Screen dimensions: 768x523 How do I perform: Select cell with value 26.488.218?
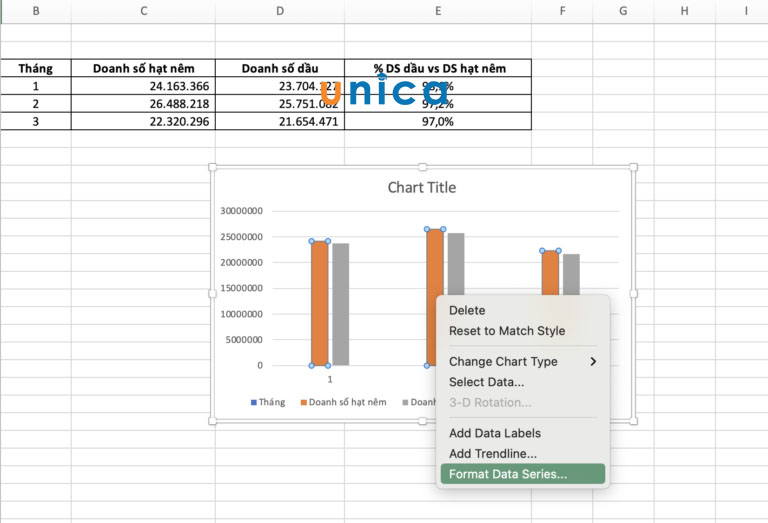[144, 104]
